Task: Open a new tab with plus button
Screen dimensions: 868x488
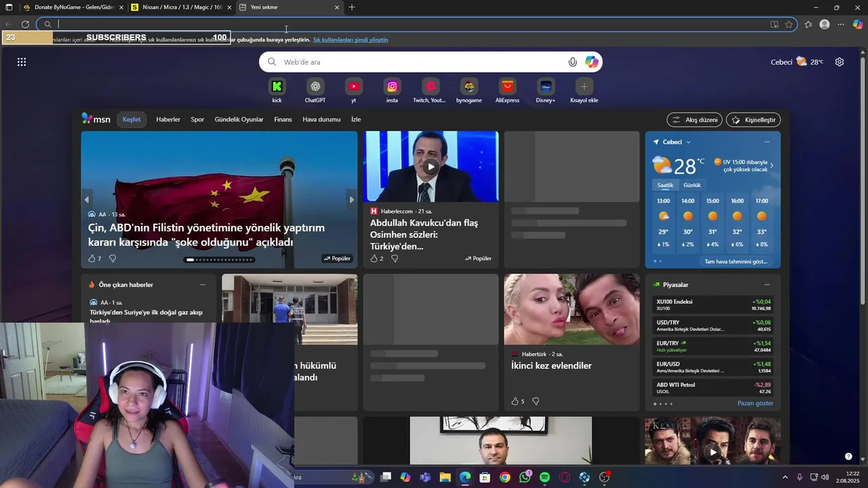Action: coord(352,7)
